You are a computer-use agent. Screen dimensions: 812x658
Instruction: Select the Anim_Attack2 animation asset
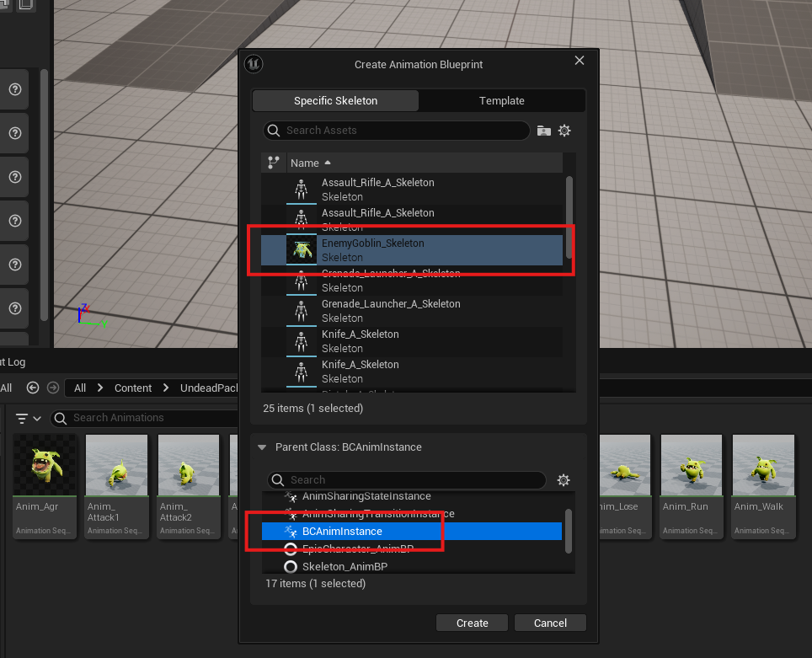point(189,486)
